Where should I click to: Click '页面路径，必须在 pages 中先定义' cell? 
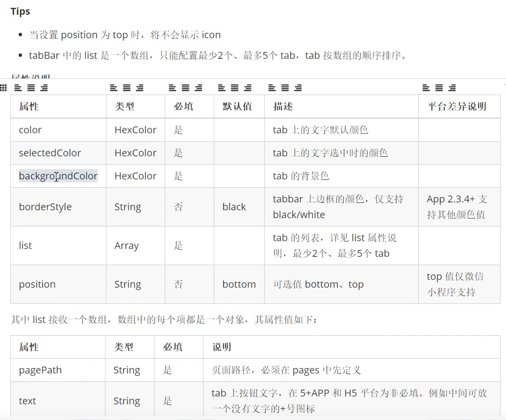tap(352, 370)
